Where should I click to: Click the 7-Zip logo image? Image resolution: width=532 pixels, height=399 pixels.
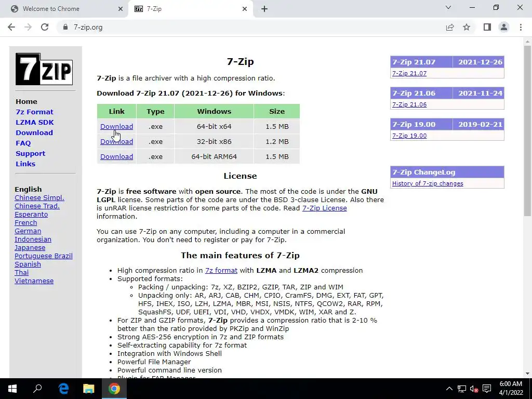click(44, 69)
